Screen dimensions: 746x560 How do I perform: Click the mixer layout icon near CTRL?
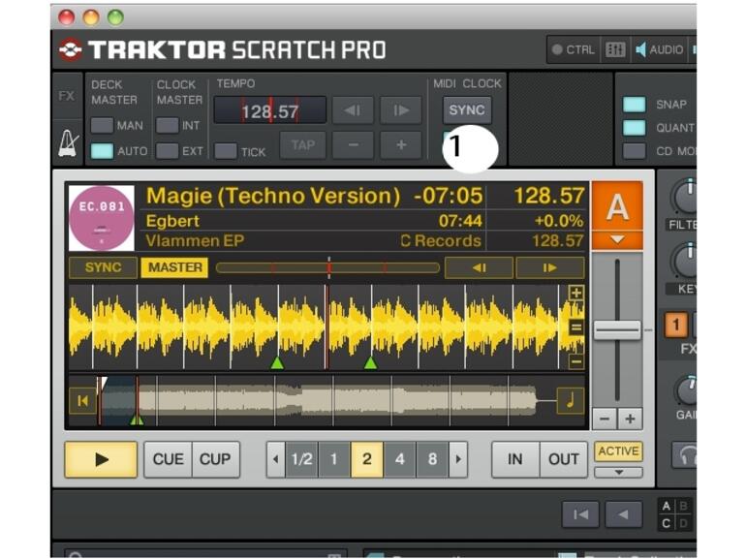click(615, 49)
